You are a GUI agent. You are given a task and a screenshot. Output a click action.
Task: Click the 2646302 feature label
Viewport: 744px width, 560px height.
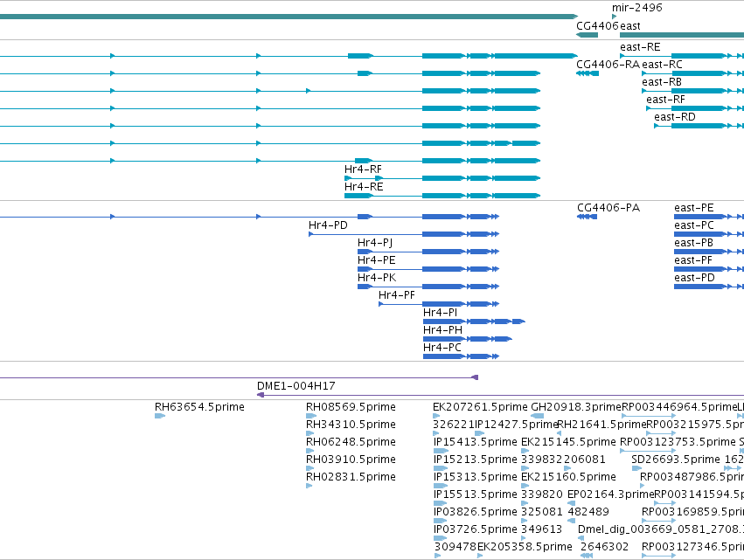point(604,547)
